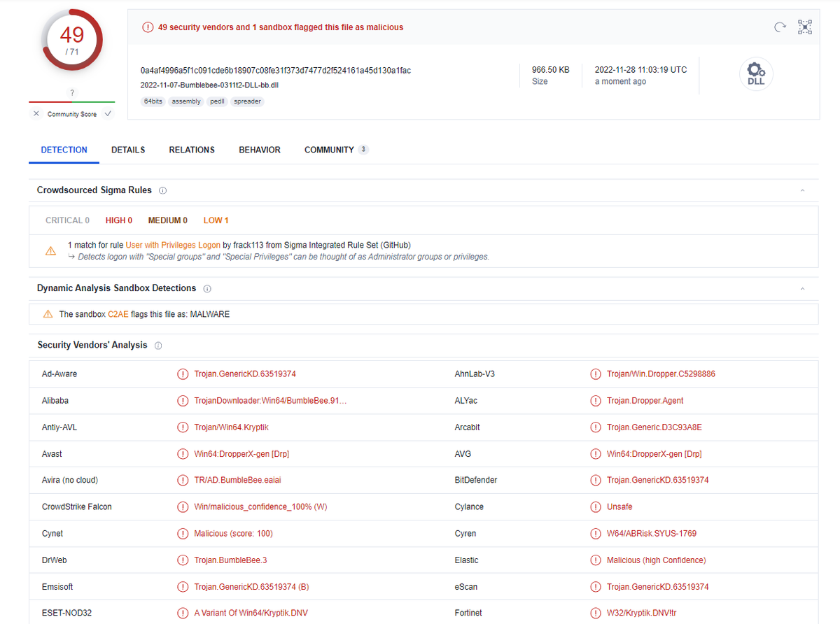
Task: Click the alert icon for DrWeb result
Action: [183, 560]
